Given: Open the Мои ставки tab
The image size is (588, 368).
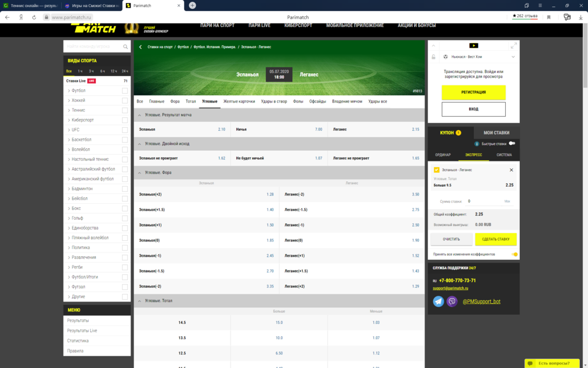Looking at the screenshot, I should [496, 132].
